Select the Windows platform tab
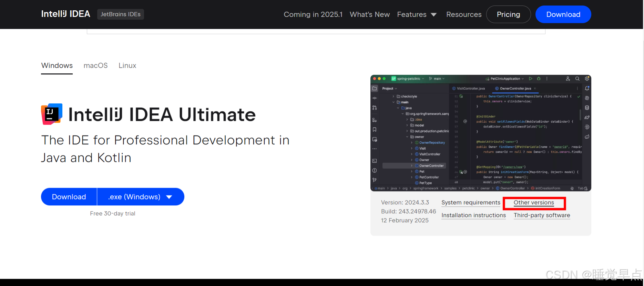The width and height of the screenshot is (644, 286). click(x=57, y=65)
